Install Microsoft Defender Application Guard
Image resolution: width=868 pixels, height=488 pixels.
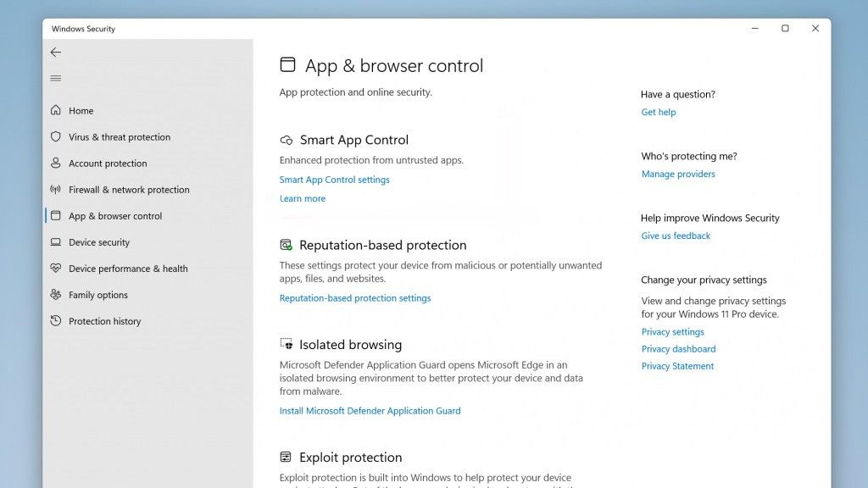tap(370, 411)
